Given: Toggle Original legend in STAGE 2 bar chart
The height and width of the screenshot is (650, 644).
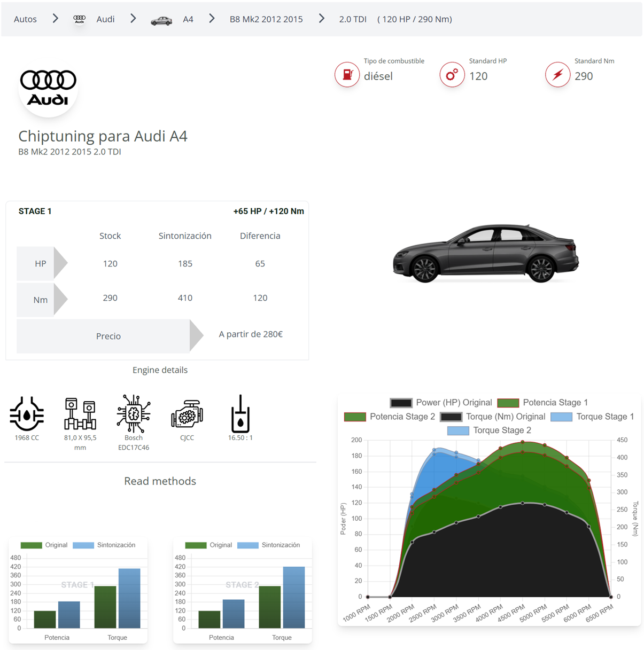Looking at the screenshot, I should (x=196, y=545).
